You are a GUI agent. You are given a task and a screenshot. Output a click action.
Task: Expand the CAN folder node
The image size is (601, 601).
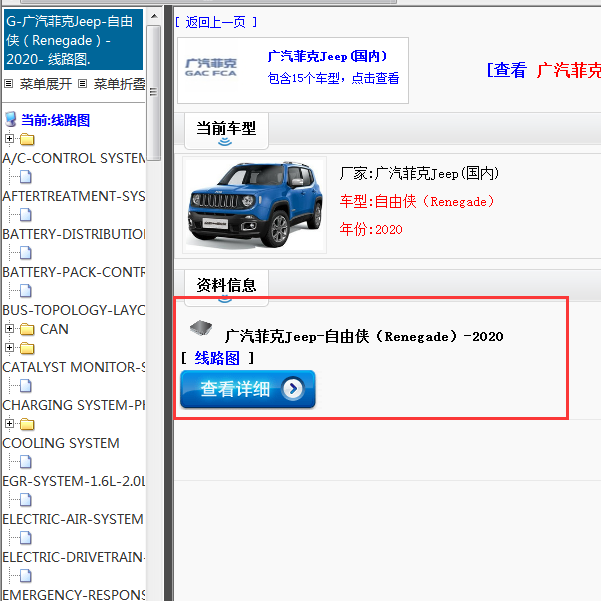10,328
